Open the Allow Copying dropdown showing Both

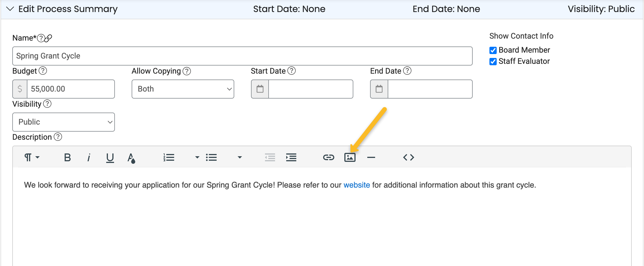pyautogui.click(x=183, y=89)
